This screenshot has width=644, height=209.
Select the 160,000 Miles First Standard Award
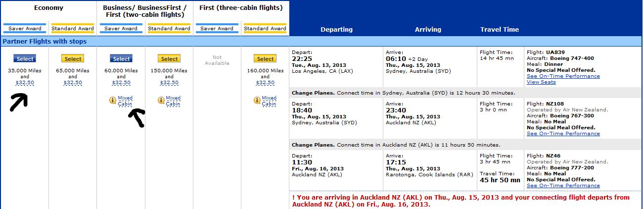[265, 59]
